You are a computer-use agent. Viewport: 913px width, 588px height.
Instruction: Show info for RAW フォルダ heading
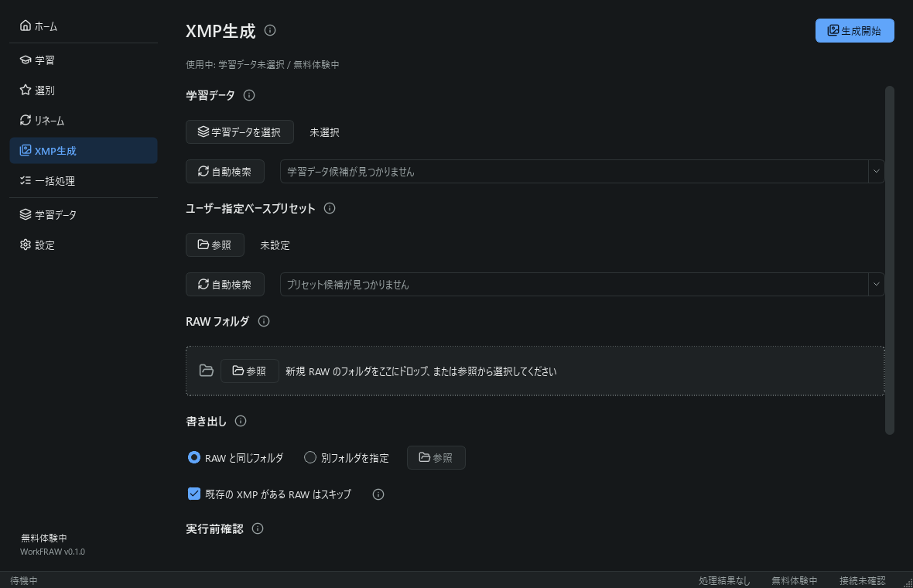pyautogui.click(x=264, y=321)
